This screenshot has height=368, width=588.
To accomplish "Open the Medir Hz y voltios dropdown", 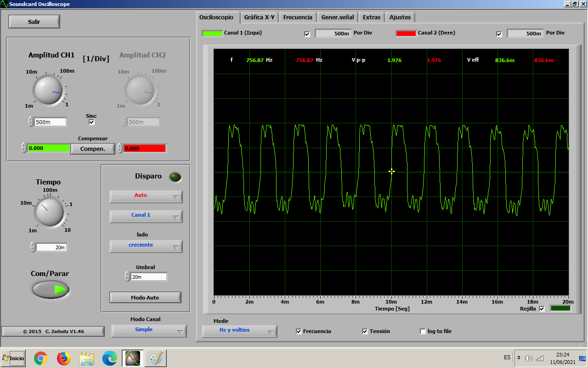I will click(x=239, y=331).
